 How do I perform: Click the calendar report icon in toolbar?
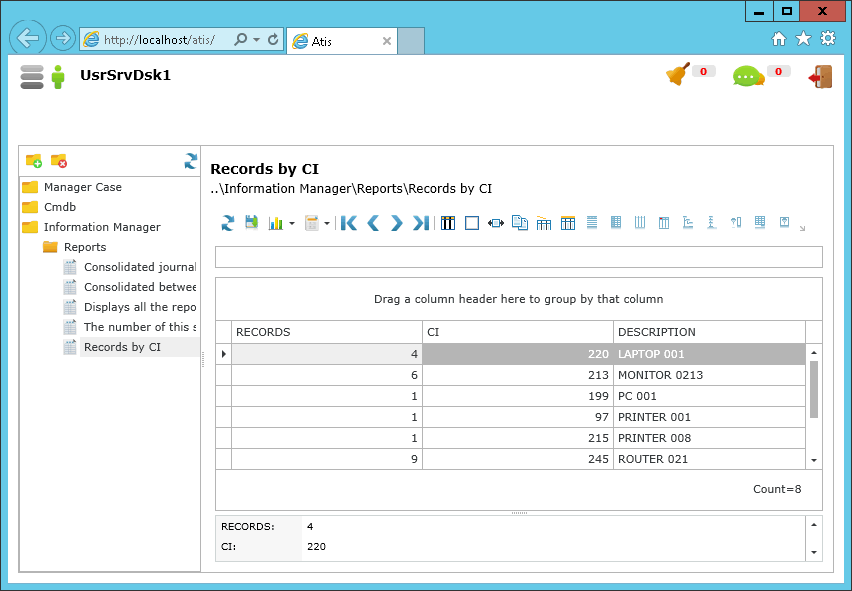(311, 223)
